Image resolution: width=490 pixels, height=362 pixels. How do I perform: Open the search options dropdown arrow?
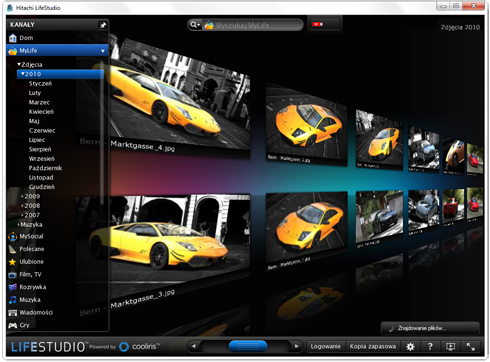tap(199, 25)
